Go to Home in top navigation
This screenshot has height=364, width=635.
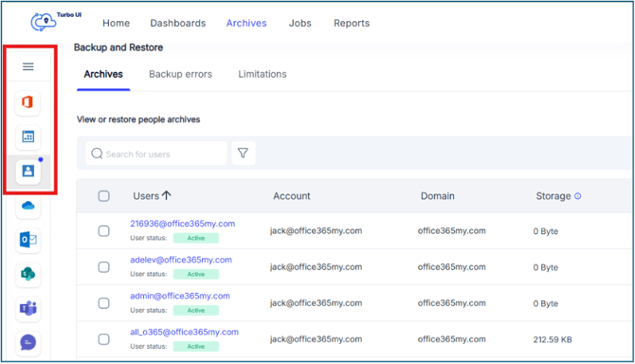(x=117, y=23)
